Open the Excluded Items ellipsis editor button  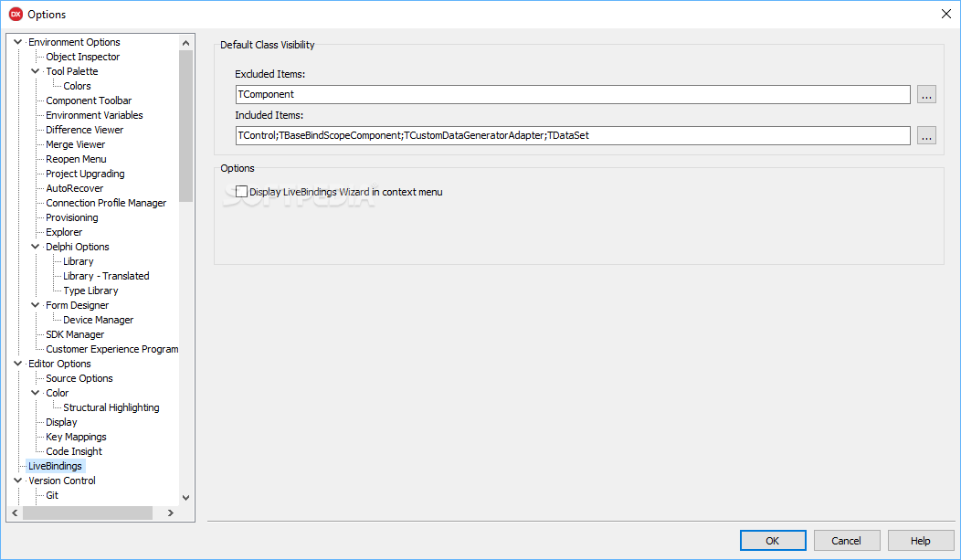tap(926, 94)
